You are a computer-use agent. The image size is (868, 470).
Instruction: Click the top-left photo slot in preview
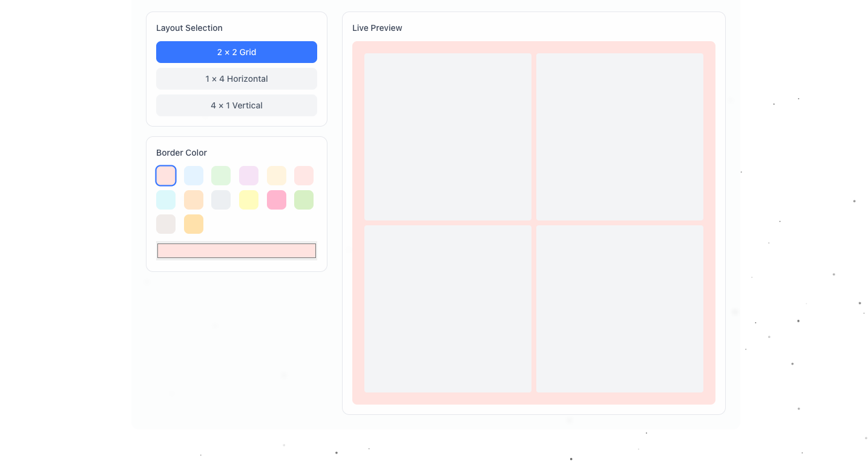point(448,137)
